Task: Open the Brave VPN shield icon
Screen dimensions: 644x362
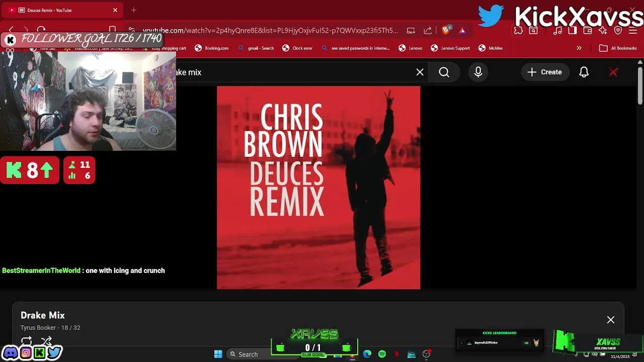Action: 618,31
